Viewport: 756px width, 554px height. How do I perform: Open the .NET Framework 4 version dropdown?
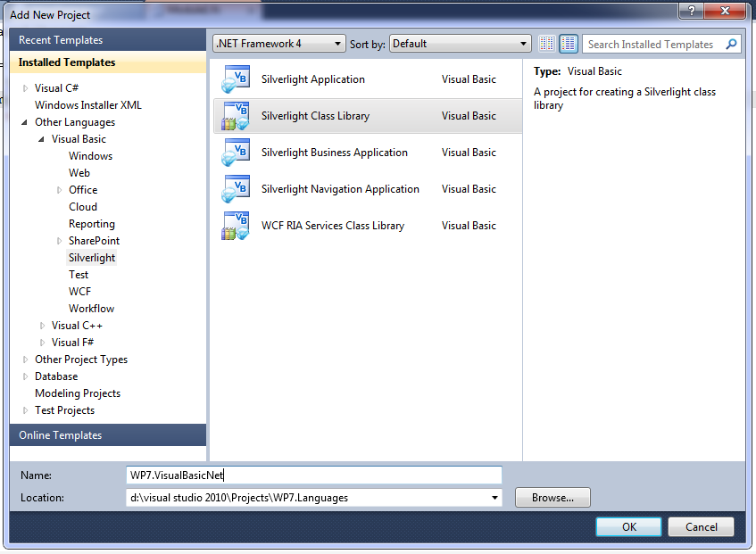coord(279,44)
